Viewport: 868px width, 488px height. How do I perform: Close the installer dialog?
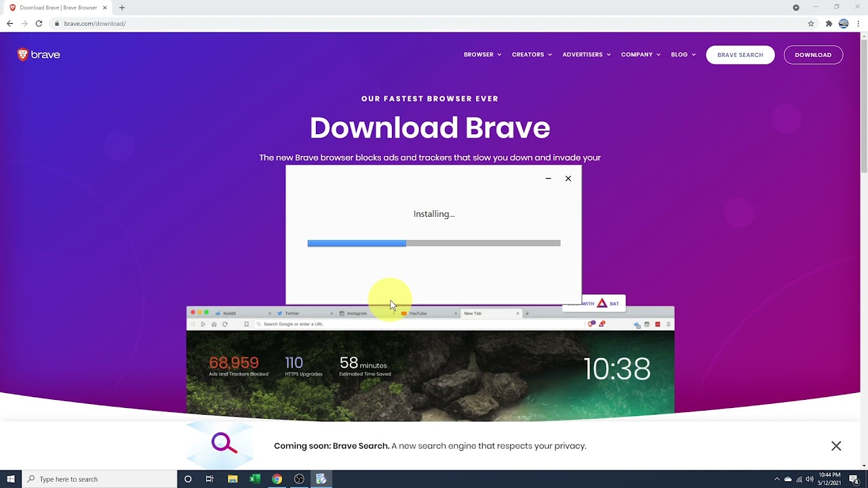568,178
